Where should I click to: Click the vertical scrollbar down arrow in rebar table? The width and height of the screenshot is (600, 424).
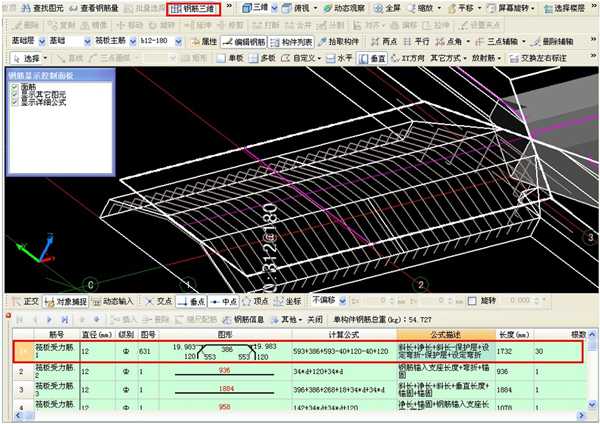(592, 404)
